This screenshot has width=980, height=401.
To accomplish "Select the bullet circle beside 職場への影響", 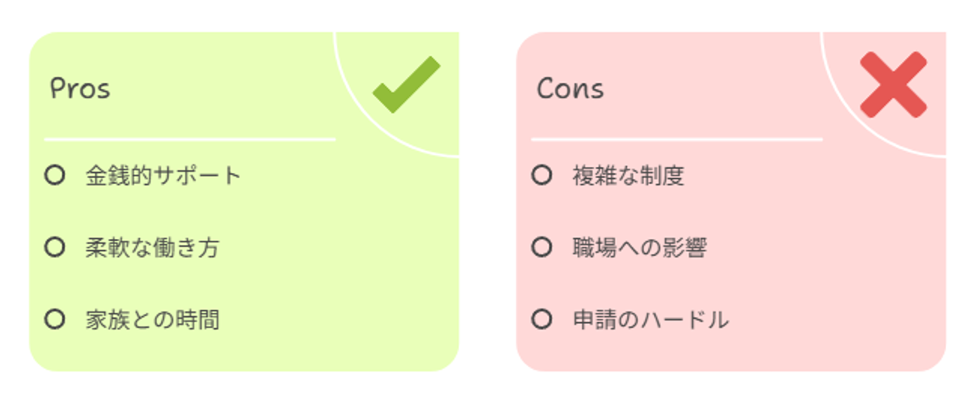I will point(542,248).
